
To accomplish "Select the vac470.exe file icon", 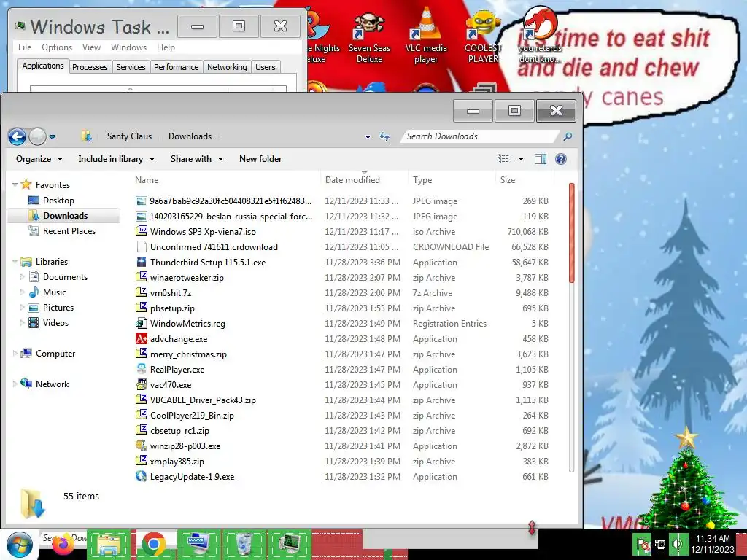I will click(x=142, y=384).
